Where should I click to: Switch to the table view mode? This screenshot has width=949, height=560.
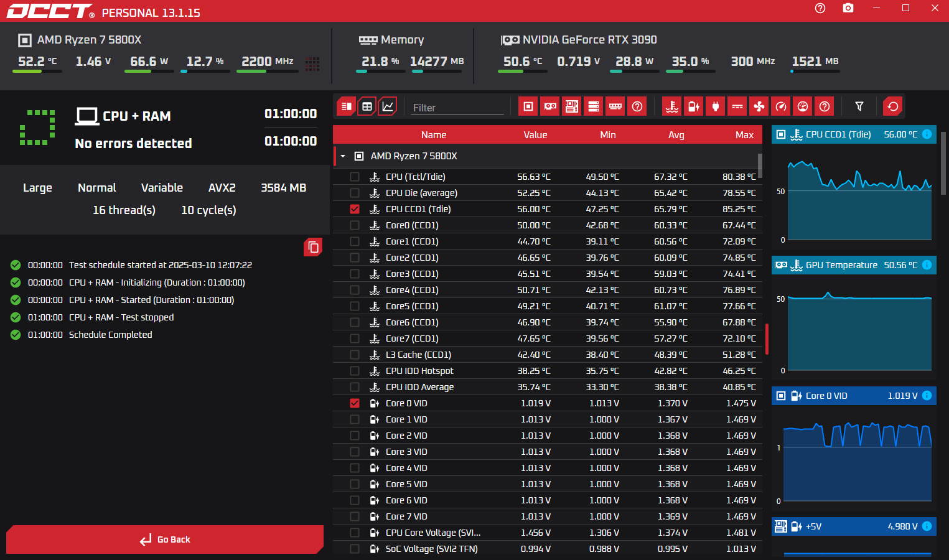[x=367, y=106]
